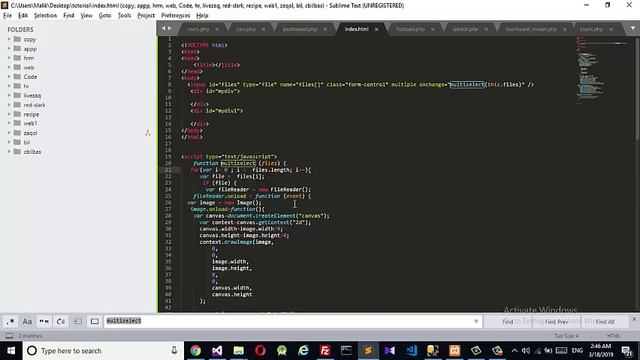The height and width of the screenshot is (360, 640).
Task: Open the Windows Start menu
Action: (x=11, y=351)
